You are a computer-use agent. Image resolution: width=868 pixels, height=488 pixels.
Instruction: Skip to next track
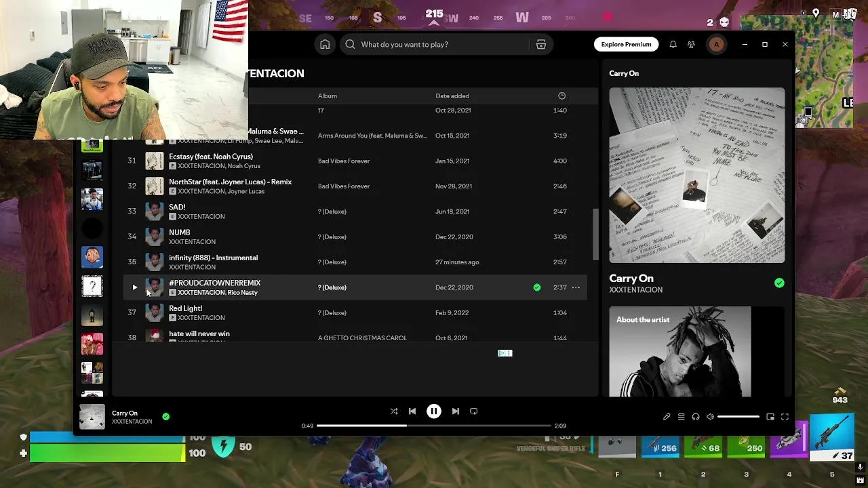coord(456,411)
